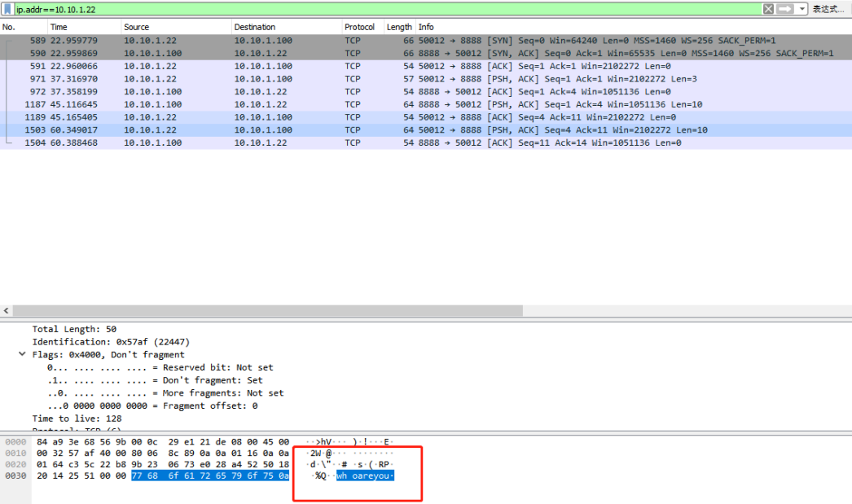Screen dimensions: 852x504
Task: Click the left arrow of horizontal scrollbar
Action: coord(6,311)
